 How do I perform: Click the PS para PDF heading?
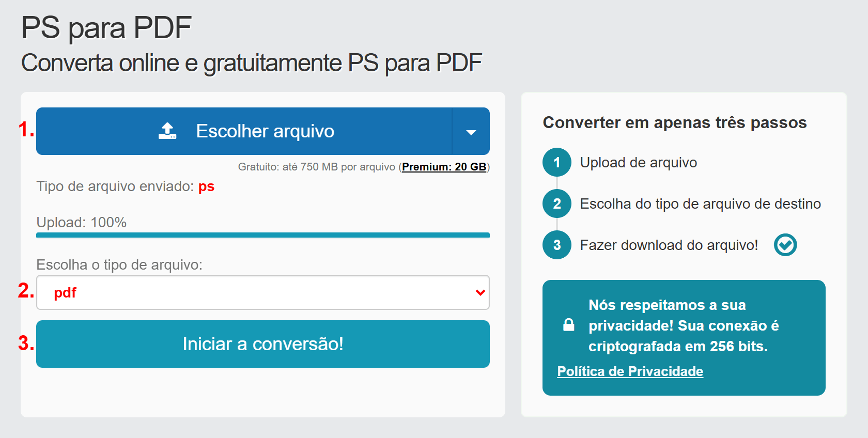pos(106,28)
